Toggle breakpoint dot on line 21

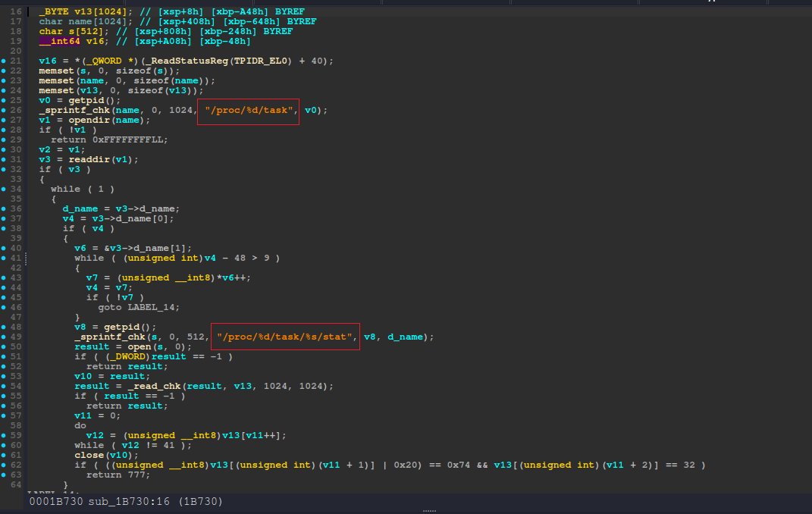pos(4,61)
